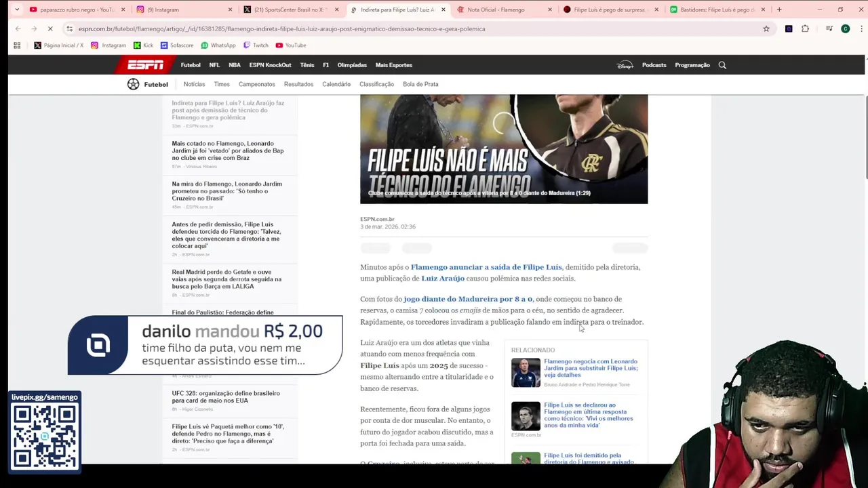The width and height of the screenshot is (868, 488).
Task: Open the tab search dropdown arrow
Action: click(x=16, y=9)
